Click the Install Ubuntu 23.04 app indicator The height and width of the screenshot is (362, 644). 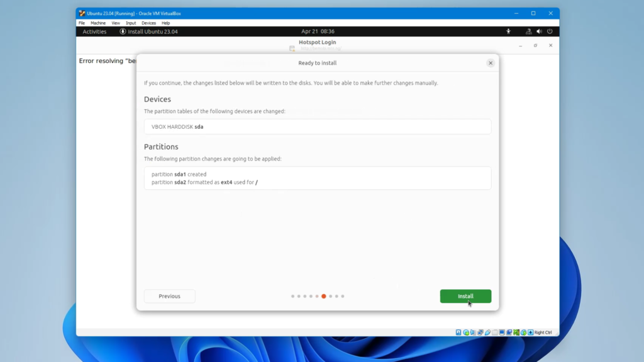148,31
